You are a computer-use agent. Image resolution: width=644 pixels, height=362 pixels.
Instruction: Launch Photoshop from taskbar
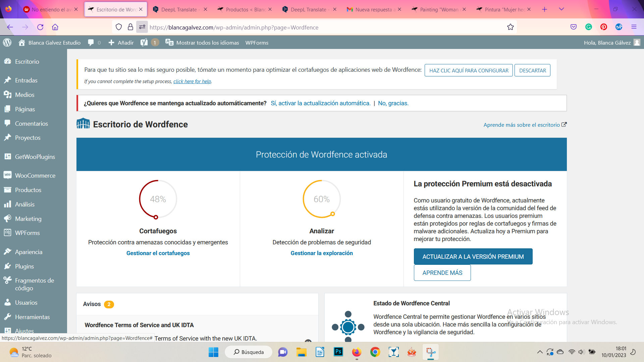[338, 352]
